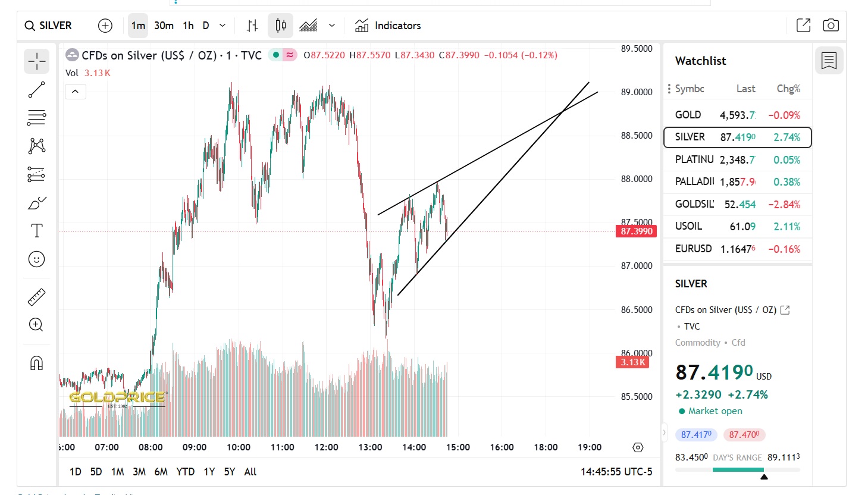This screenshot has width=868, height=495.
Task: Select the ruler measure tool
Action: [x=37, y=297]
